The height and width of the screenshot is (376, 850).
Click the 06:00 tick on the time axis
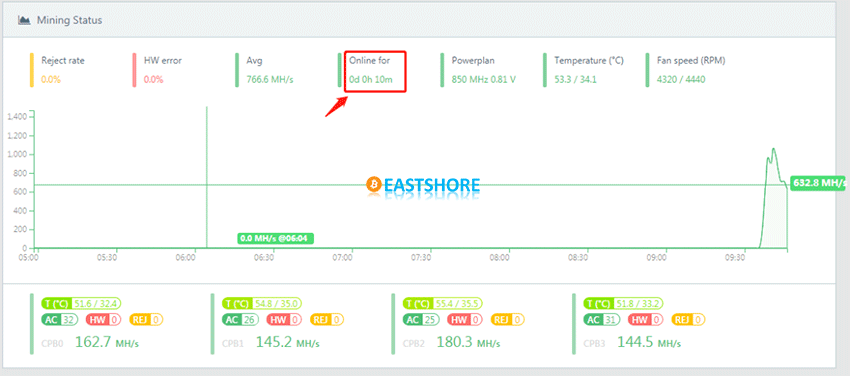tap(186, 258)
